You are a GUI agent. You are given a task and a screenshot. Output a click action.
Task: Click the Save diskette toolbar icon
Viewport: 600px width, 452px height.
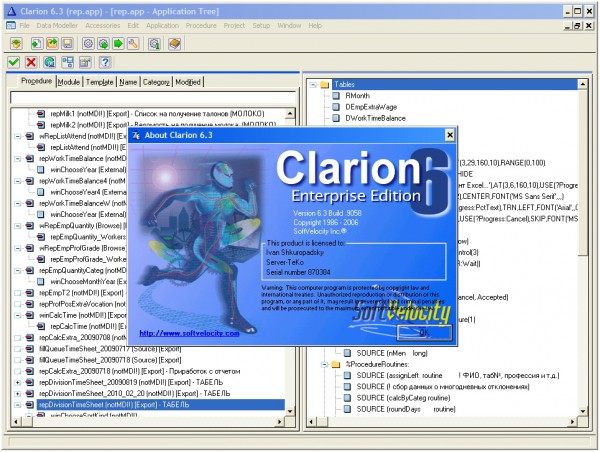(x=67, y=44)
